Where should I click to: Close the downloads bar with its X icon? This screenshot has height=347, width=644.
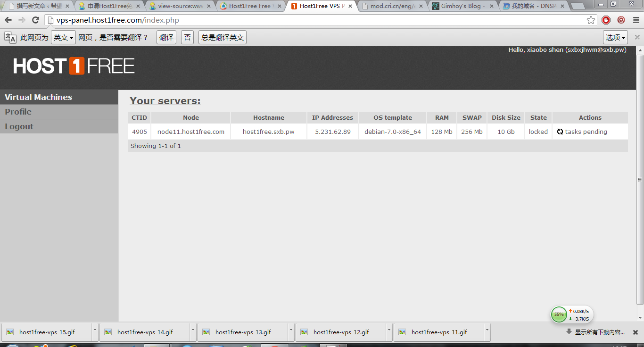tap(635, 332)
